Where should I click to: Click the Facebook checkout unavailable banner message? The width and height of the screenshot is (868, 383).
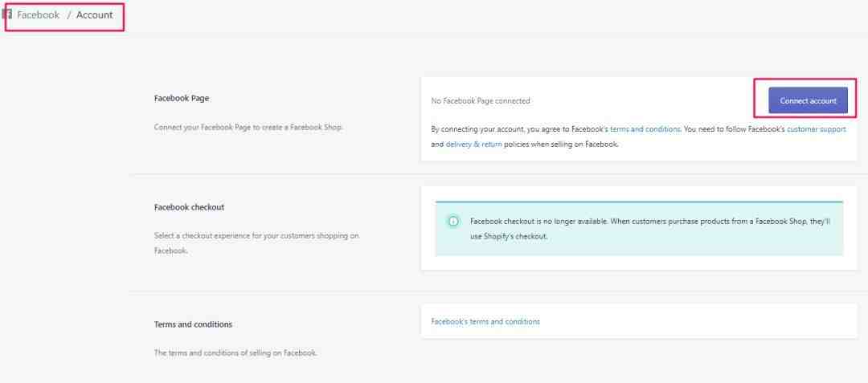650,228
